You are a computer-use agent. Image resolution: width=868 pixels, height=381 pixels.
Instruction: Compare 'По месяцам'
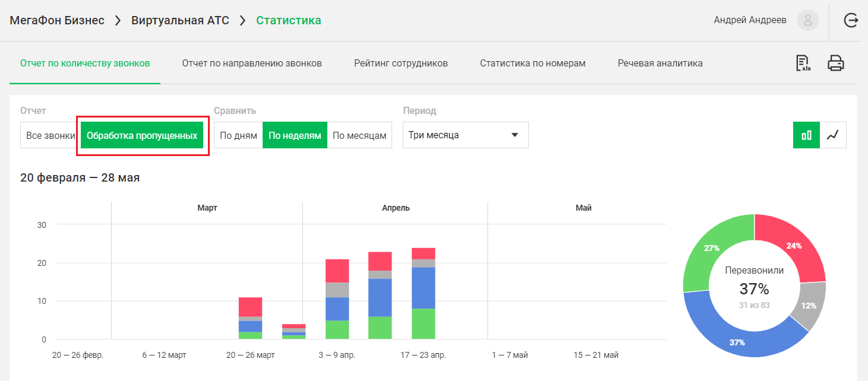tap(359, 135)
